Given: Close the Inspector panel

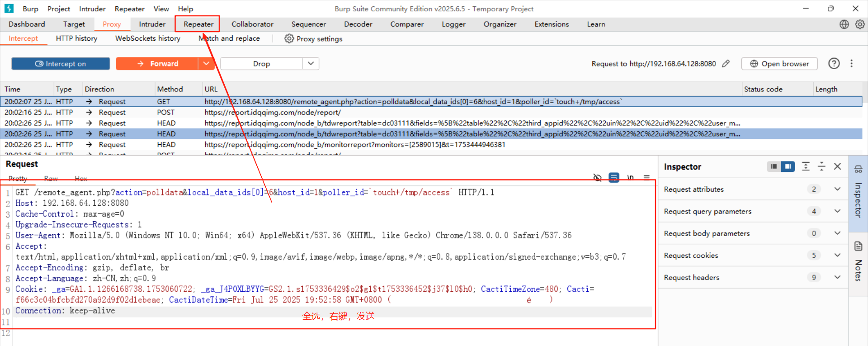Looking at the screenshot, I should 837,167.
